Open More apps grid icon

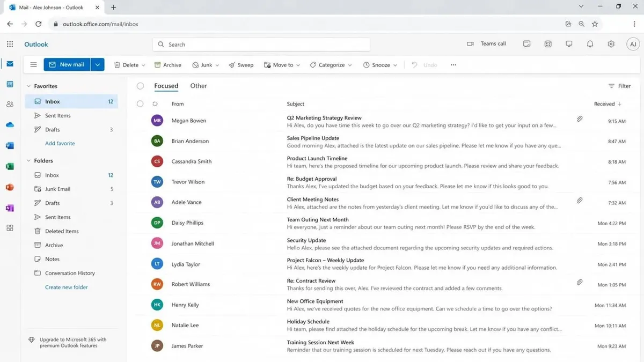point(10,228)
